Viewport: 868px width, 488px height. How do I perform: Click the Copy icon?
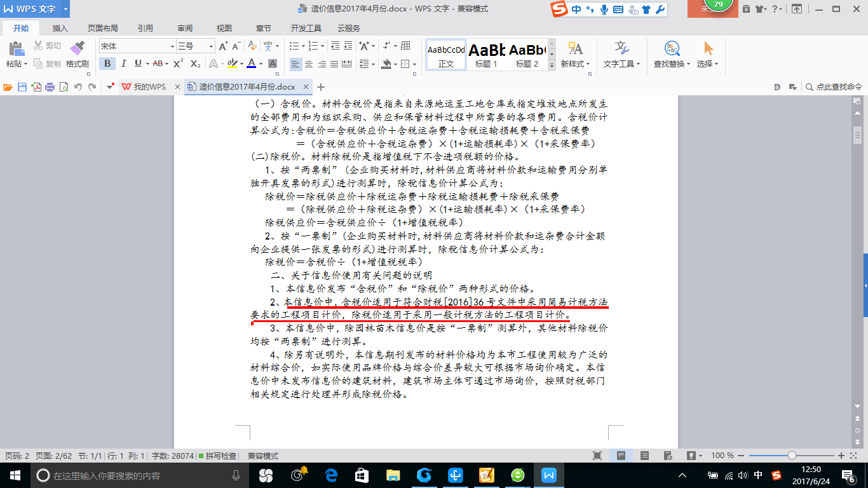(x=39, y=64)
